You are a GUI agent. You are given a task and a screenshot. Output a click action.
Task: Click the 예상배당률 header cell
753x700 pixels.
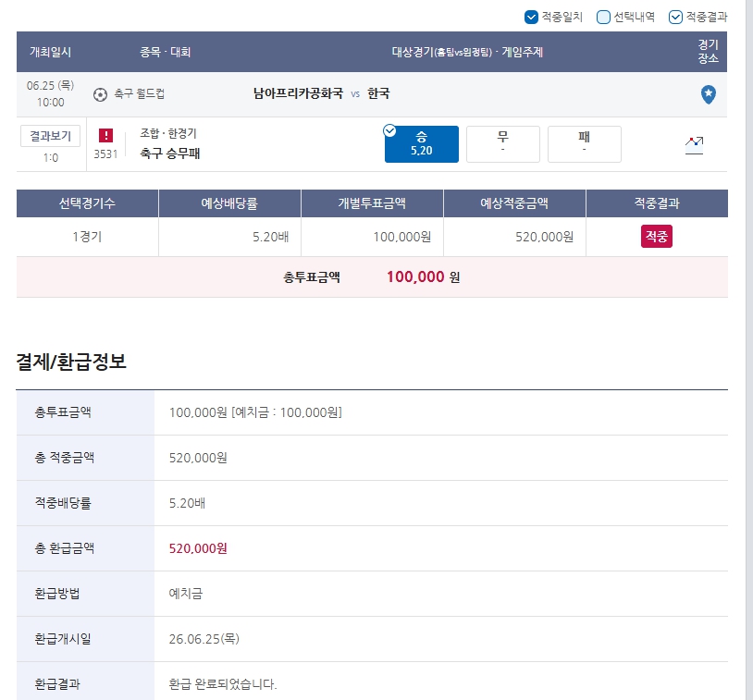[229, 203]
